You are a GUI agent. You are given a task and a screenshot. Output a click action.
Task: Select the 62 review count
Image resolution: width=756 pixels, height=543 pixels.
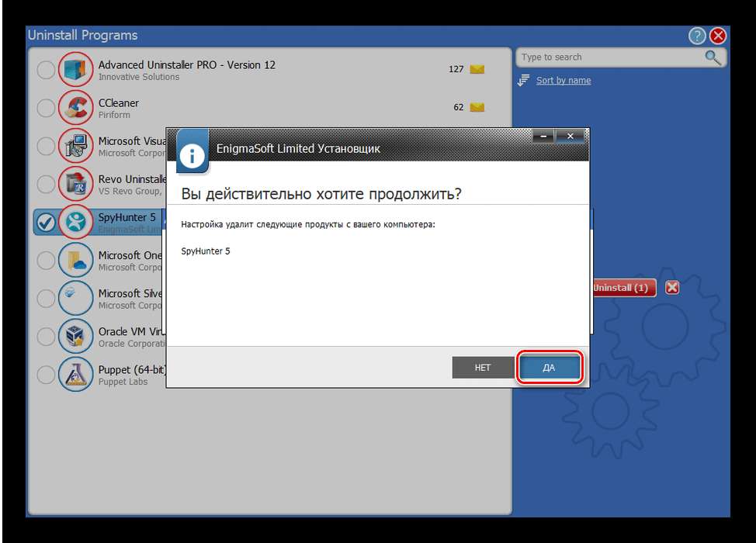click(459, 107)
